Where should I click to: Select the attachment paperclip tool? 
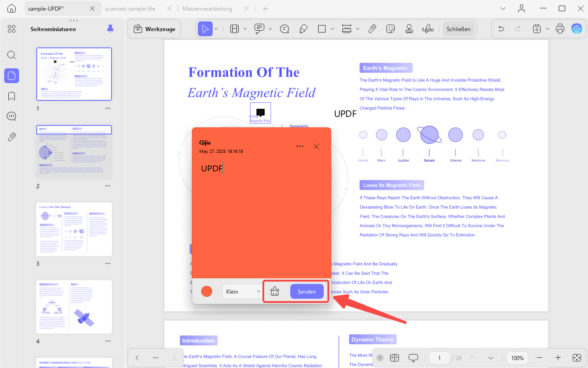click(x=372, y=29)
